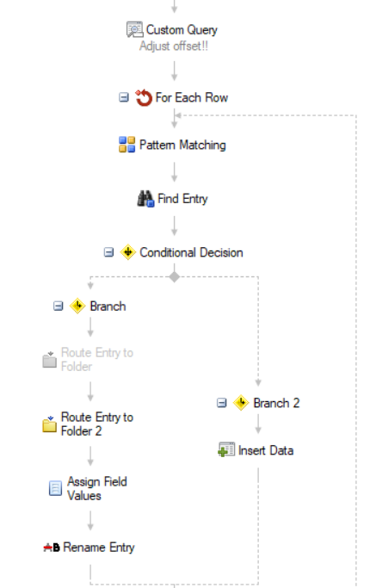Select the Rename Entry label text
Viewport: 370px width, 588px height.
(x=99, y=548)
